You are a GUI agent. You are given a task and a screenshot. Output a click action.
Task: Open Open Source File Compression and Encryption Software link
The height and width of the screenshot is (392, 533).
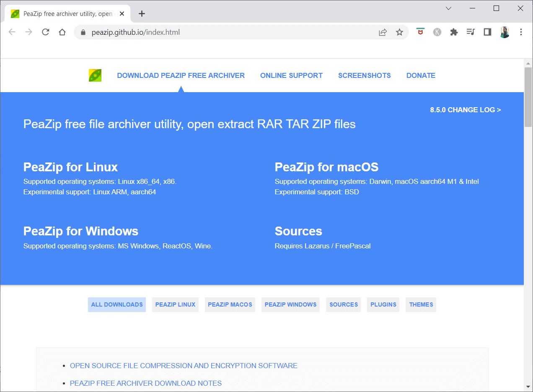coord(184,366)
